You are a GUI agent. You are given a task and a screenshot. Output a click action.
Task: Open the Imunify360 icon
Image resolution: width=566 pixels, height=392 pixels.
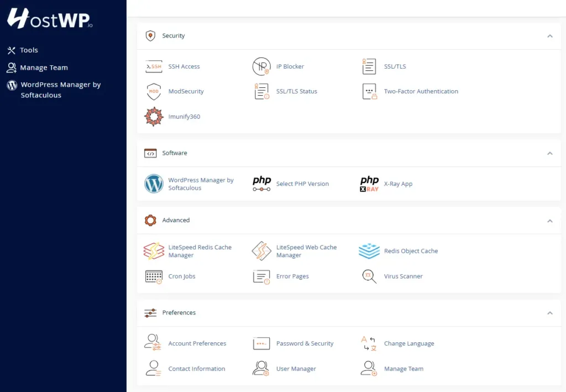(x=154, y=117)
